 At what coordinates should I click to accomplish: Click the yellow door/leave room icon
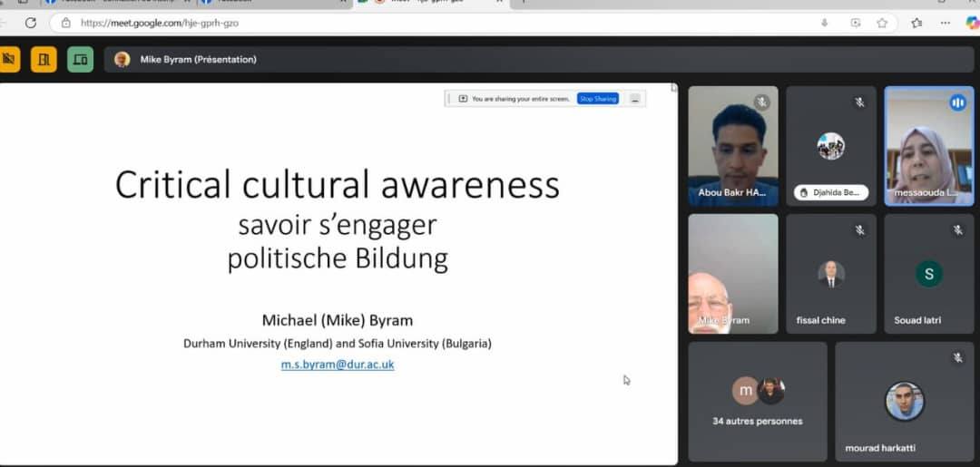(44, 59)
